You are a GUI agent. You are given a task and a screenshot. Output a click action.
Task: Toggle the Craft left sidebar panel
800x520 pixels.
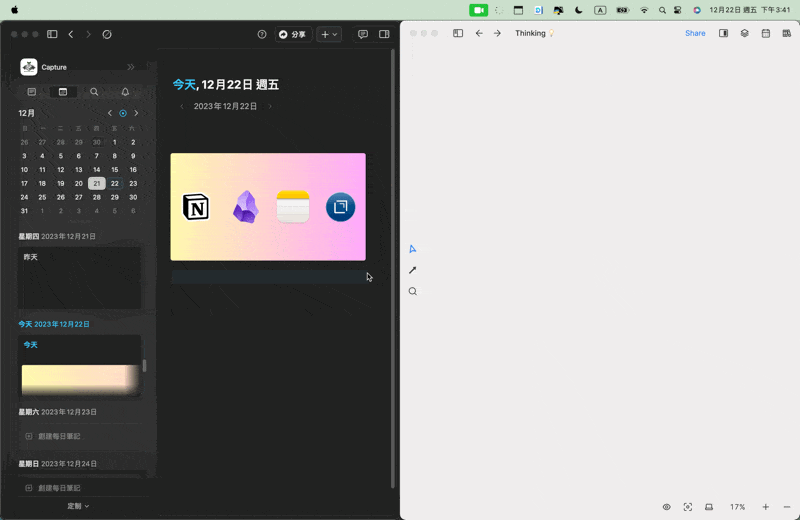point(52,34)
